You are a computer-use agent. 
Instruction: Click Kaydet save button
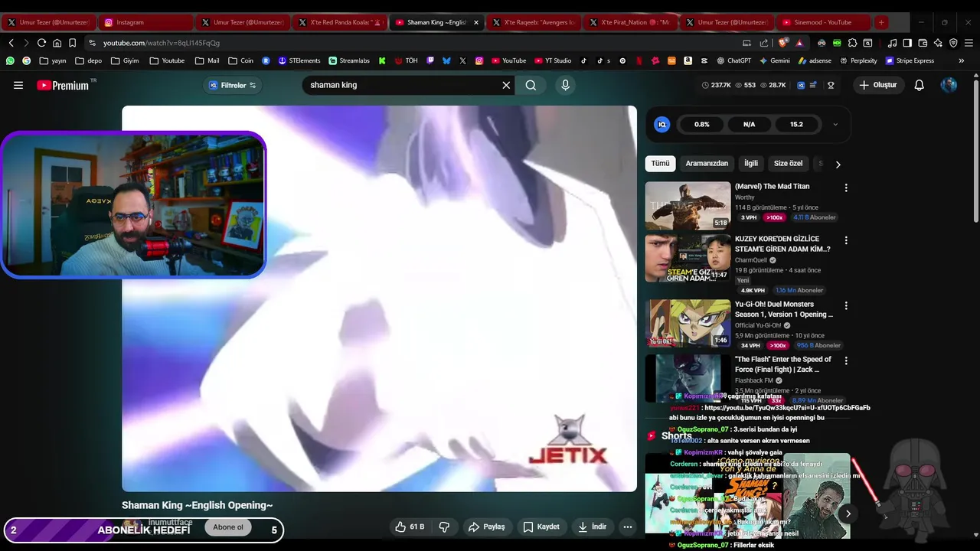click(x=541, y=527)
